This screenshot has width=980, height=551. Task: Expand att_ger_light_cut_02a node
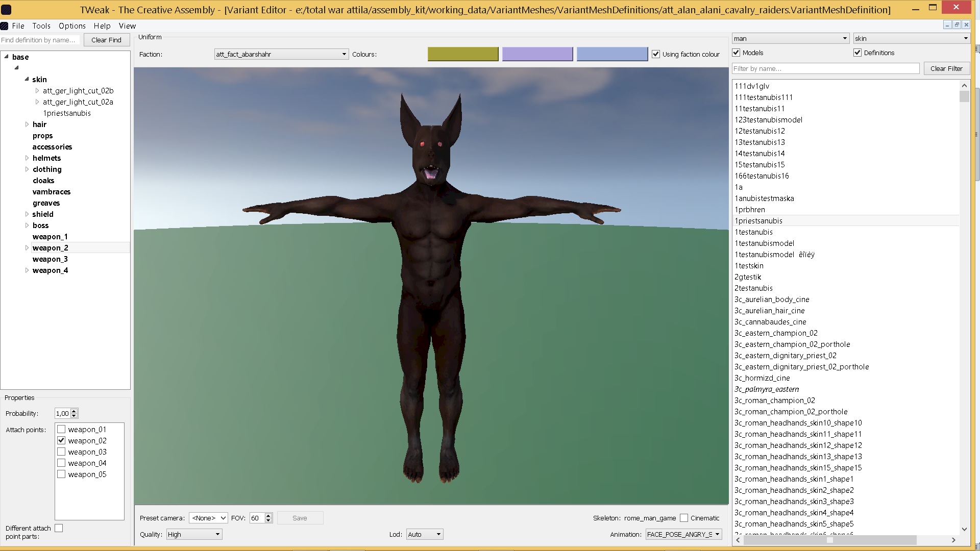37,102
